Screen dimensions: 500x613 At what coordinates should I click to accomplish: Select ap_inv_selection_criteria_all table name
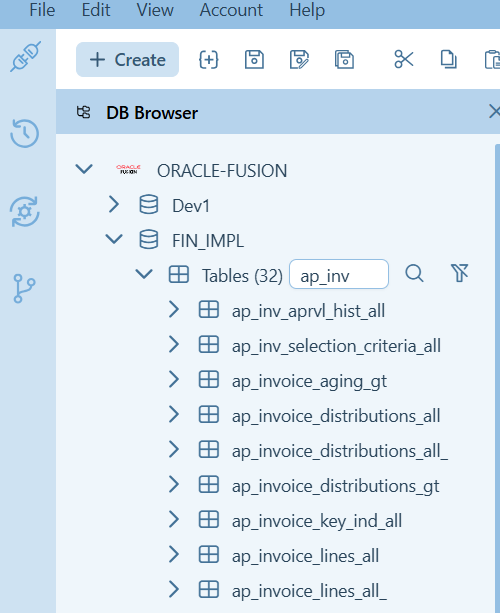[336, 346]
